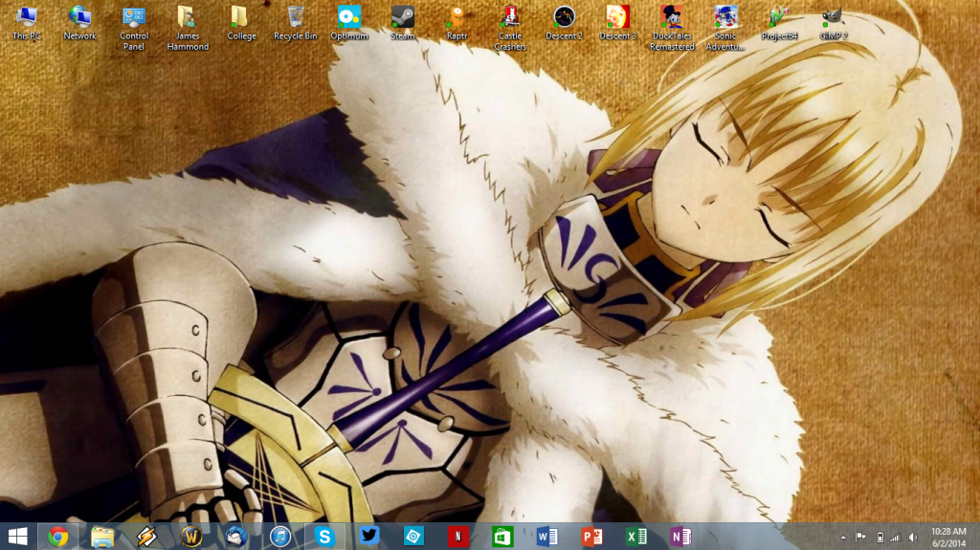Open the volume speaker tray icon
This screenshot has width=980, height=550.
(x=913, y=538)
